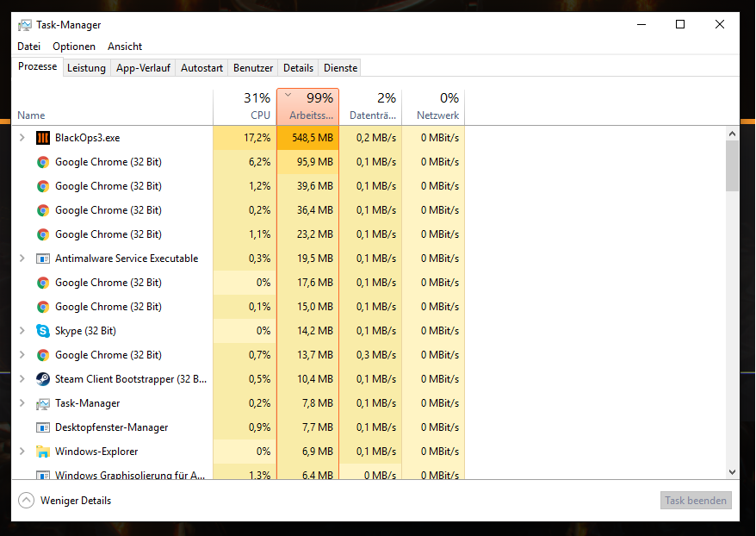Click the scrollbar down arrow
This screenshot has height=536, width=756.
tap(732, 472)
